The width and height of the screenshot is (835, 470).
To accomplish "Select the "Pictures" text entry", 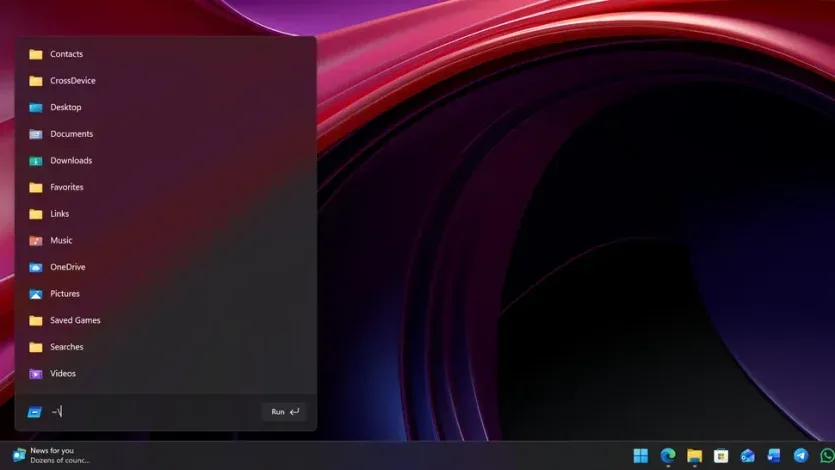I will click(x=65, y=294).
